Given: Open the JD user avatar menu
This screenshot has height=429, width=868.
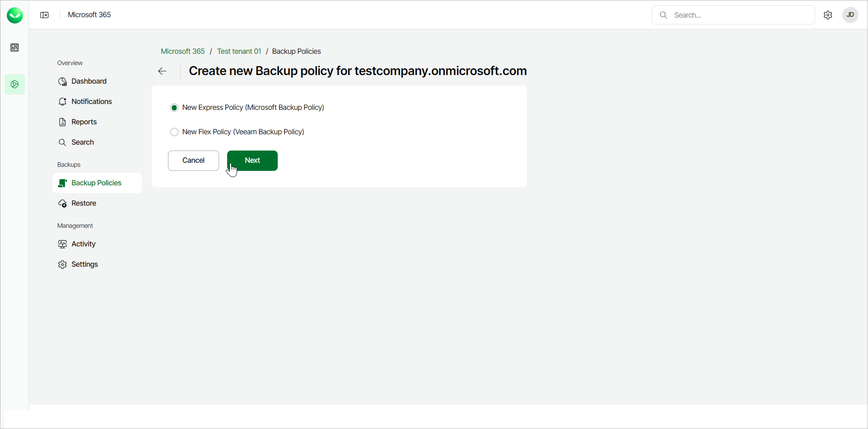Looking at the screenshot, I should pos(850,15).
